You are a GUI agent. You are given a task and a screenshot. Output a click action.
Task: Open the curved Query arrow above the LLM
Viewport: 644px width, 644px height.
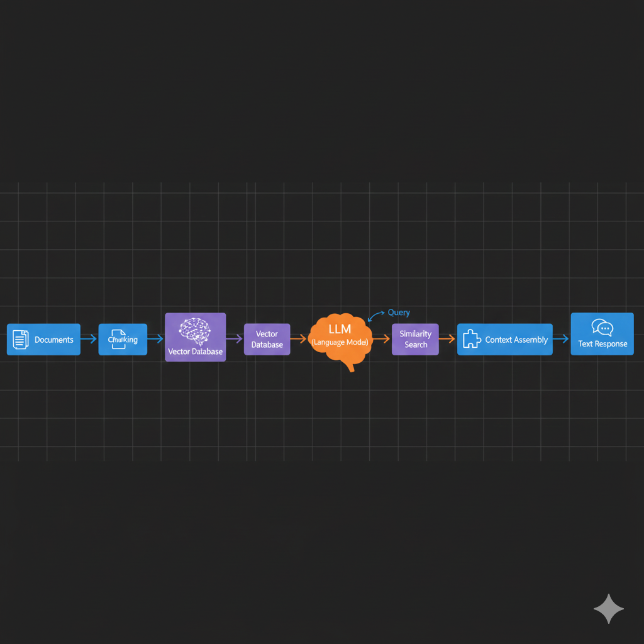point(376,316)
